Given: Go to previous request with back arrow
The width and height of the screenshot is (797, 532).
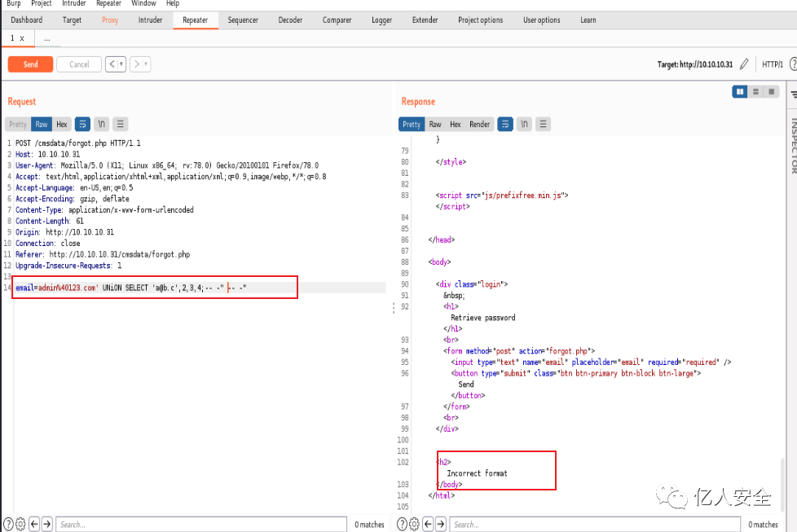Looking at the screenshot, I should 112,64.
